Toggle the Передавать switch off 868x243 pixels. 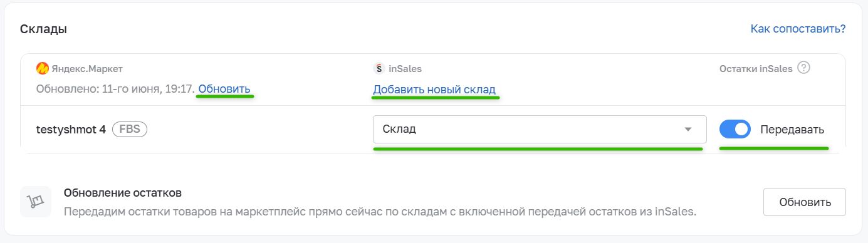tap(735, 130)
